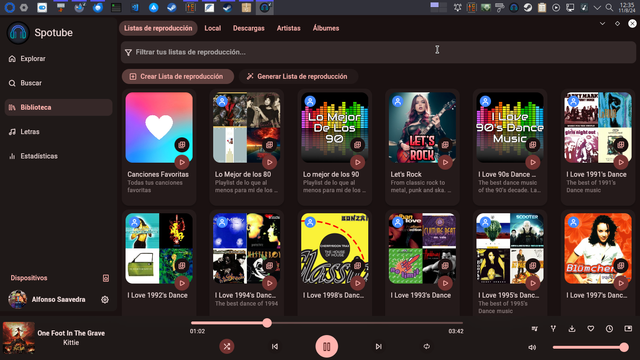The width and height of the screenshot is (640, 360).
Task: Open Let's Rock playlist cover
Action: (x=422, y=127)
